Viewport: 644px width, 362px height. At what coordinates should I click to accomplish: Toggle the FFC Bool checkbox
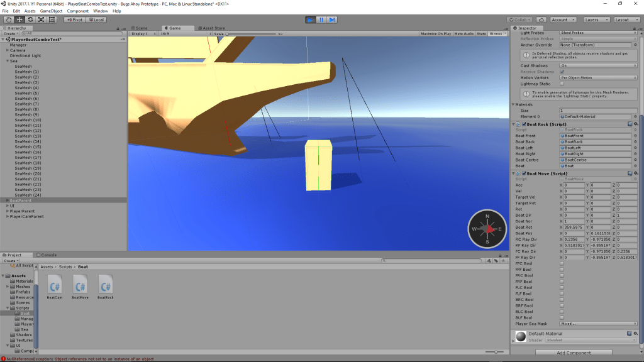click(562, 264)
